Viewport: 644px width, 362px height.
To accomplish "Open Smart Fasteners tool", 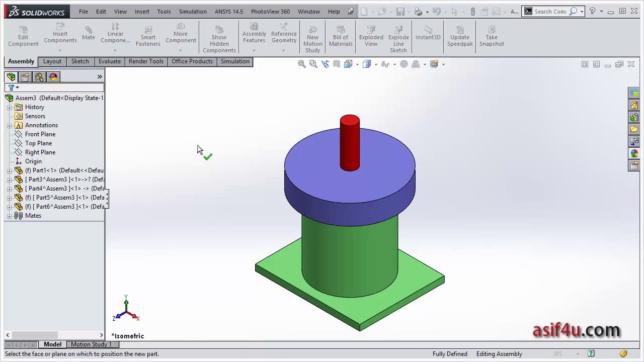I will coord(148,36).
